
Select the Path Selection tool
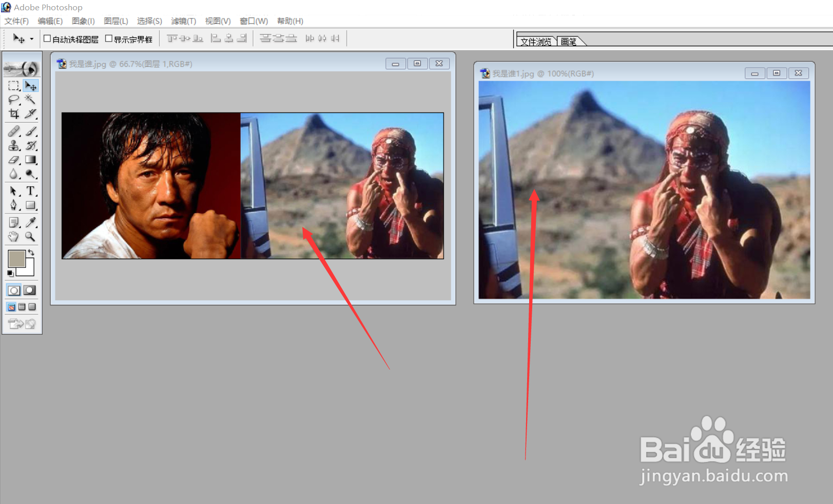tap(14, 191)
